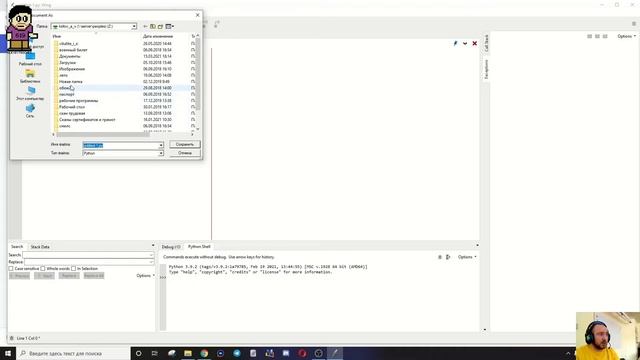
Task: Close the editor with red X icon
Action: [x=474, y=43]
